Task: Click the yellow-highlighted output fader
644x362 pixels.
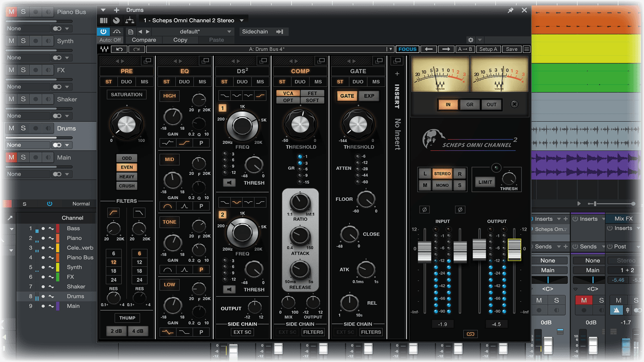Action: tap(514, 250)
